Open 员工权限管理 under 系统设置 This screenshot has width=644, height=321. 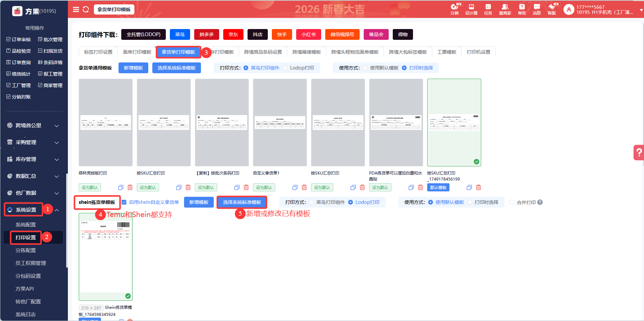point(31,263)
